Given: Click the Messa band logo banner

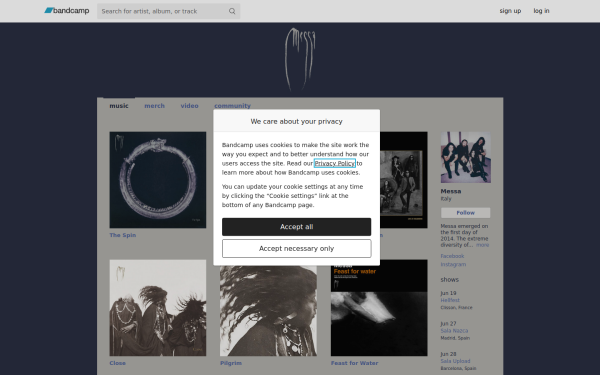Looking at the screenshot, I should [x=300, y=59].
